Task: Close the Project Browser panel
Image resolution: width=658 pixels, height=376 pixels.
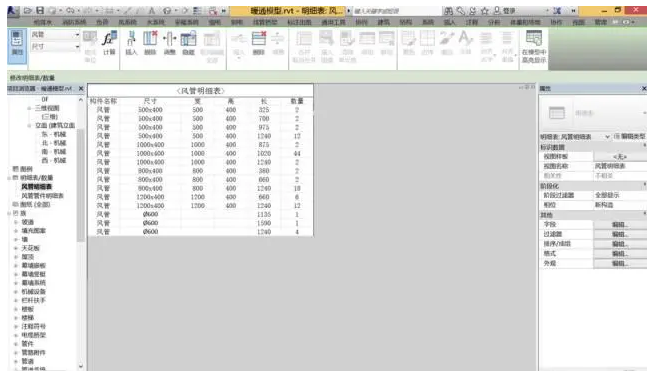Action: 81,89
